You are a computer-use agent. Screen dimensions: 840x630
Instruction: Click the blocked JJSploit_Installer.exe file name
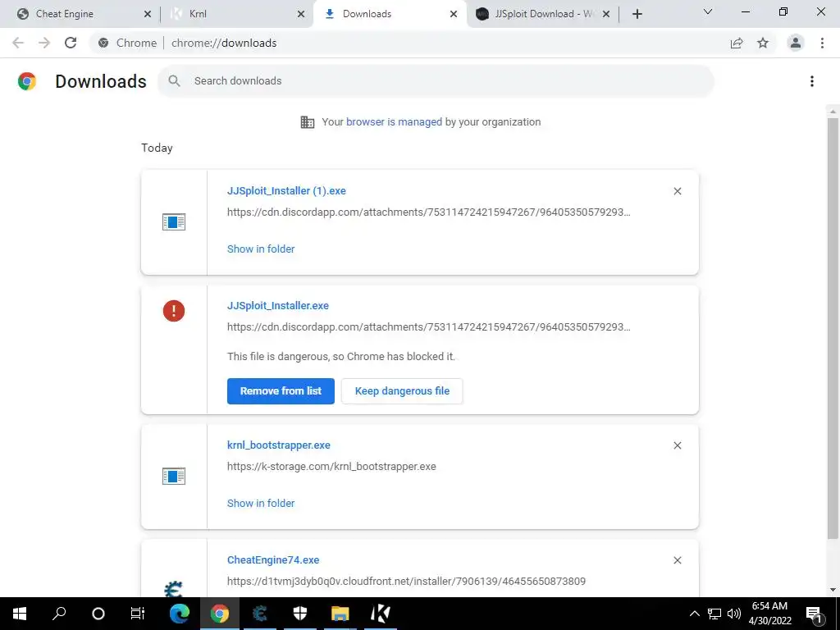pyautogui.click(x=278, y=306)
